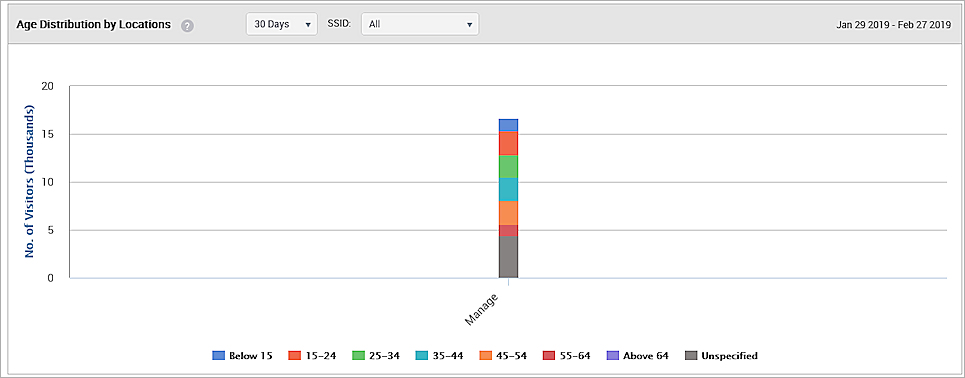The image size is (965, 378).
Task: Click the Jan 29 2019 - Feb 27 2019 date range
Action: pyautogui.click(x=894, y=25)
